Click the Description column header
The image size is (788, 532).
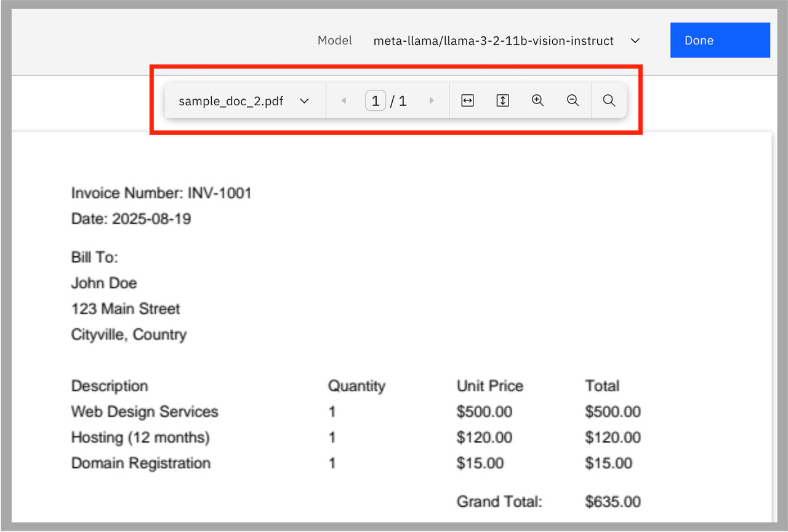coord(110,386)
